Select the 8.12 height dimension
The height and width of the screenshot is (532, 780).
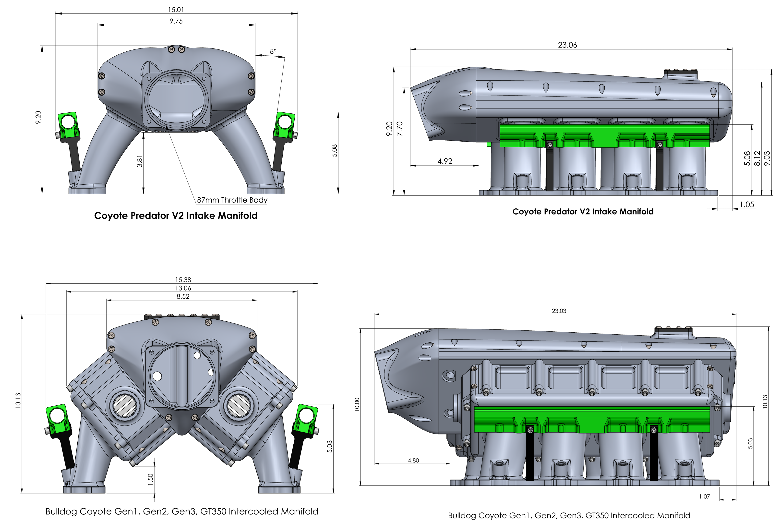757,158
